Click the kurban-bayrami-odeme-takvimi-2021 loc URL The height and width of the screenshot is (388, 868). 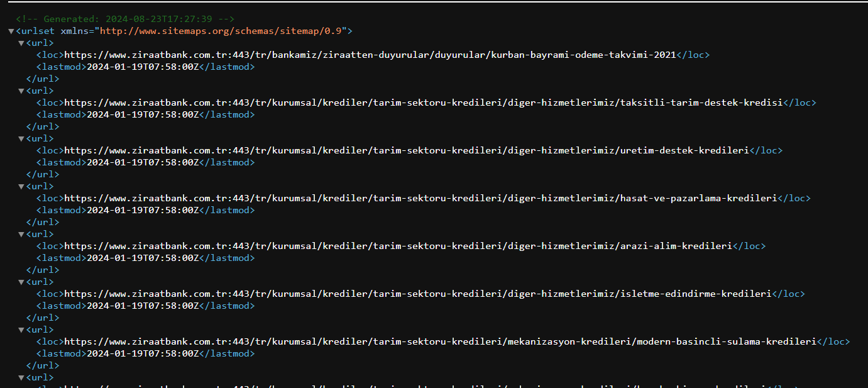(370, 55)
